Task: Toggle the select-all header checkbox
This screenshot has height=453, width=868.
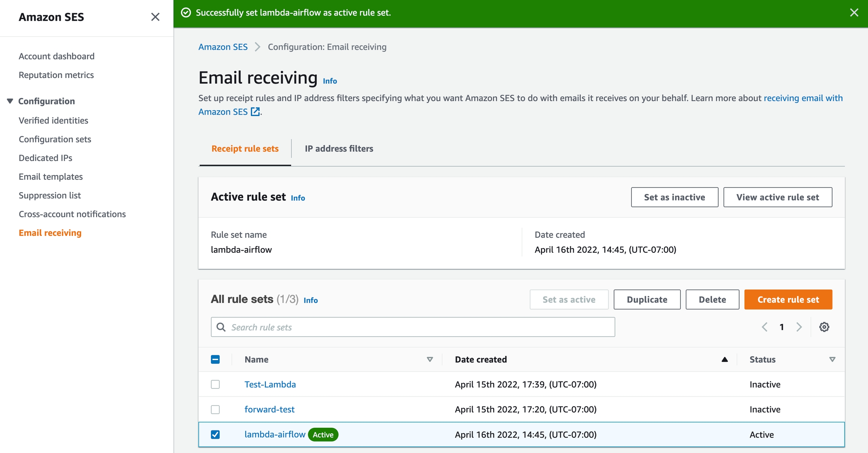Action: coord(215,360)
